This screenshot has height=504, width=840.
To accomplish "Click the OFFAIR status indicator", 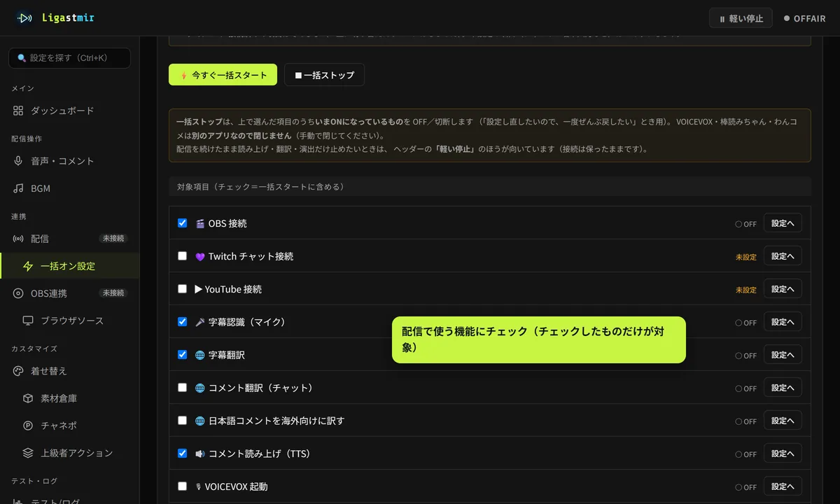I will tap(805, 19).
